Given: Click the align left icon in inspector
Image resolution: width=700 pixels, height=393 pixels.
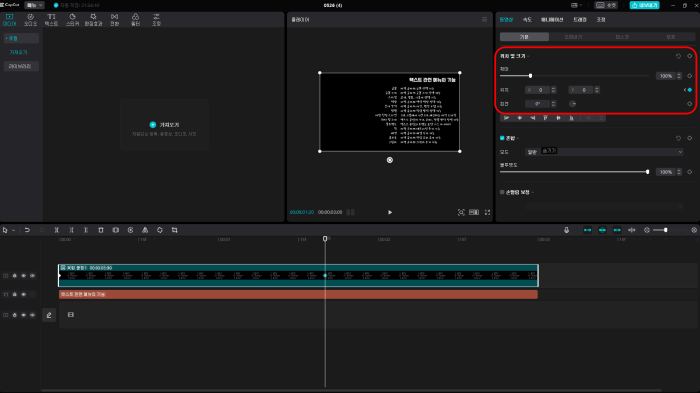Looking at the screenshot, I should (x=507, y=118).
